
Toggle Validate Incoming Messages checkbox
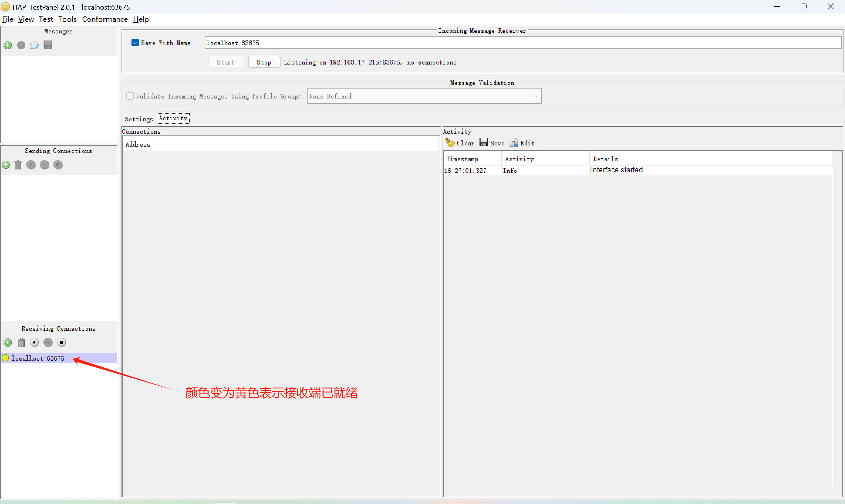point(130,96)
